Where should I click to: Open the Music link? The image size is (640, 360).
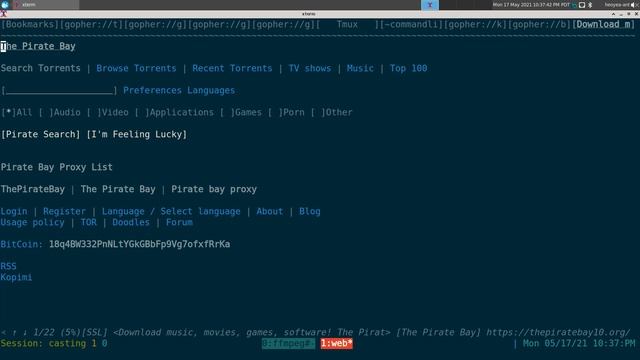pyautogui.click(x=360, y=68)
